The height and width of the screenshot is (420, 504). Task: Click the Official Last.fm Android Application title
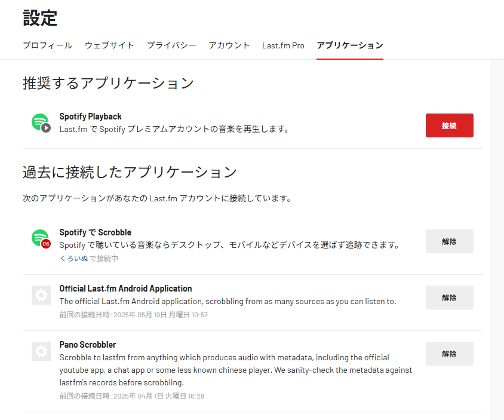click(x=125, y=289)
